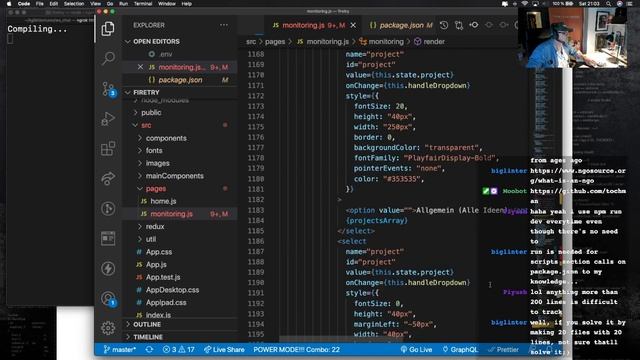
Task: Click the compare changes icon in editor toolbar
Action: coord(459,25)
